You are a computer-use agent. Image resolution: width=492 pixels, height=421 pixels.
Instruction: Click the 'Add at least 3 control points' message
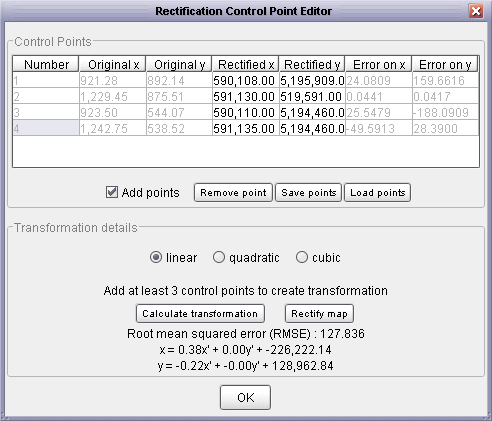(x=246, y=291)
